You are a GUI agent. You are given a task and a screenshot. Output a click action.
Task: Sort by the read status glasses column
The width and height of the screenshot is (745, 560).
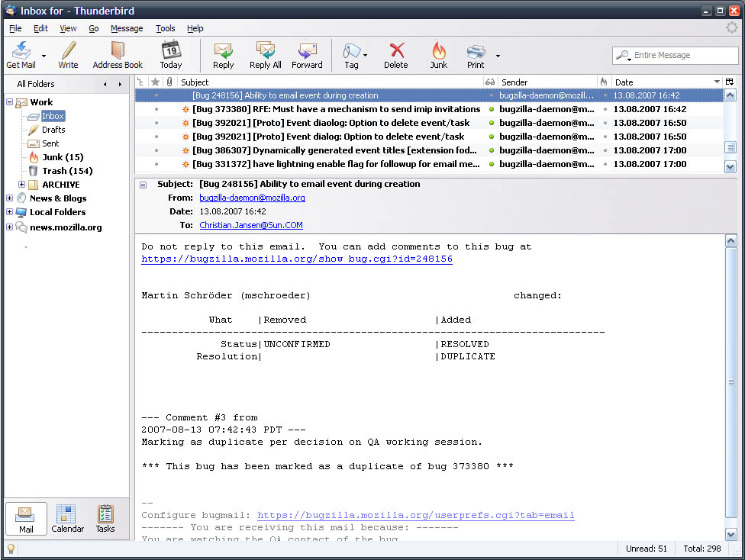tap(490, 82)
